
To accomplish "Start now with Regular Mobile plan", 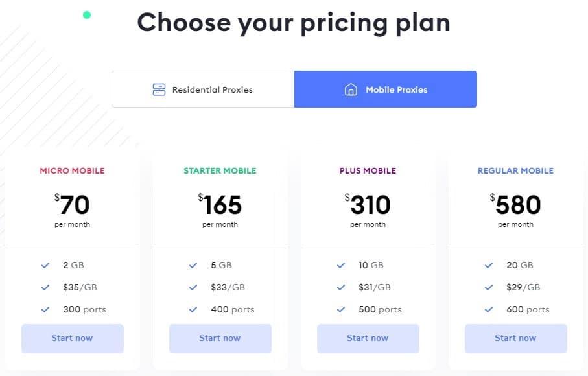I will pos(515,338).
